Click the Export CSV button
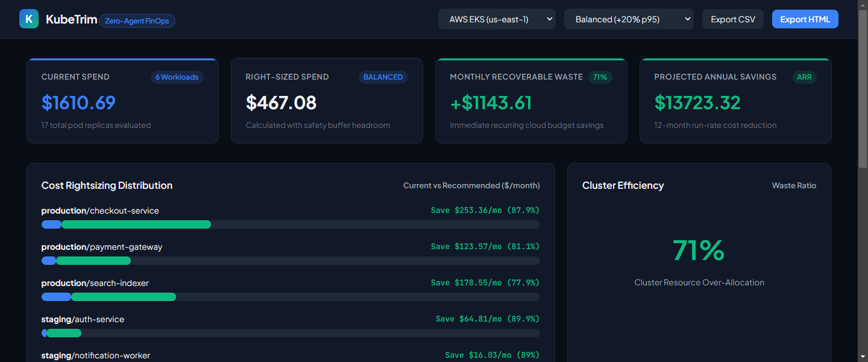 pyautogui.click(x=733, y=19)
